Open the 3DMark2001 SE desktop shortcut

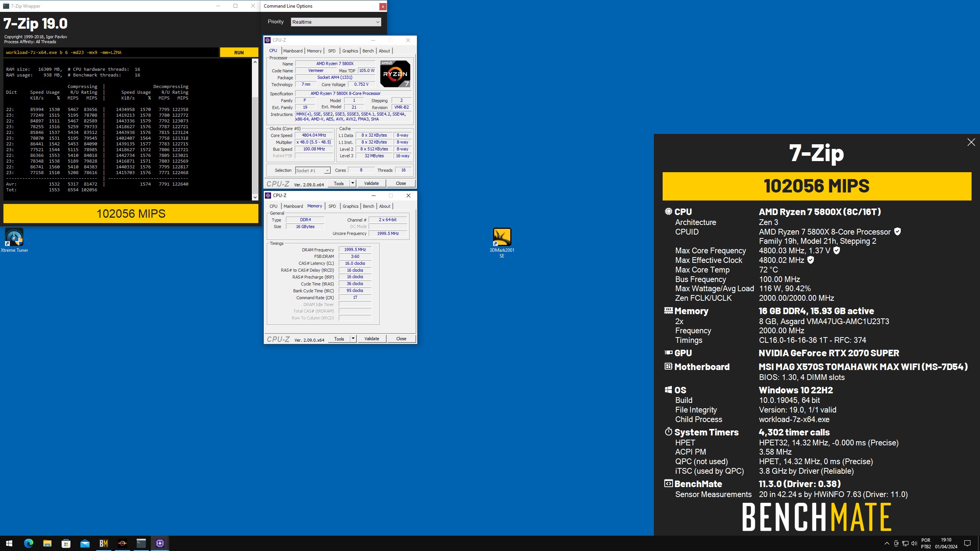501,243
